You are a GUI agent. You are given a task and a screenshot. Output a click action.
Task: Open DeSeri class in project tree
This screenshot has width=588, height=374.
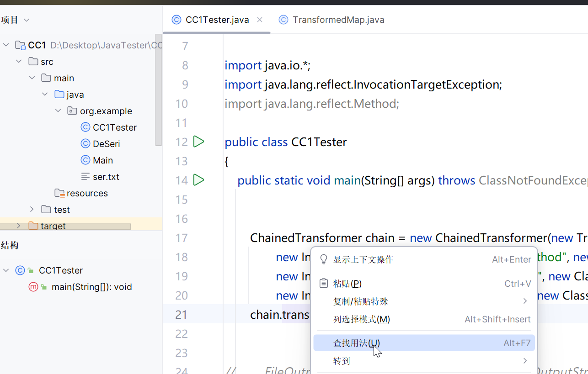106,144
